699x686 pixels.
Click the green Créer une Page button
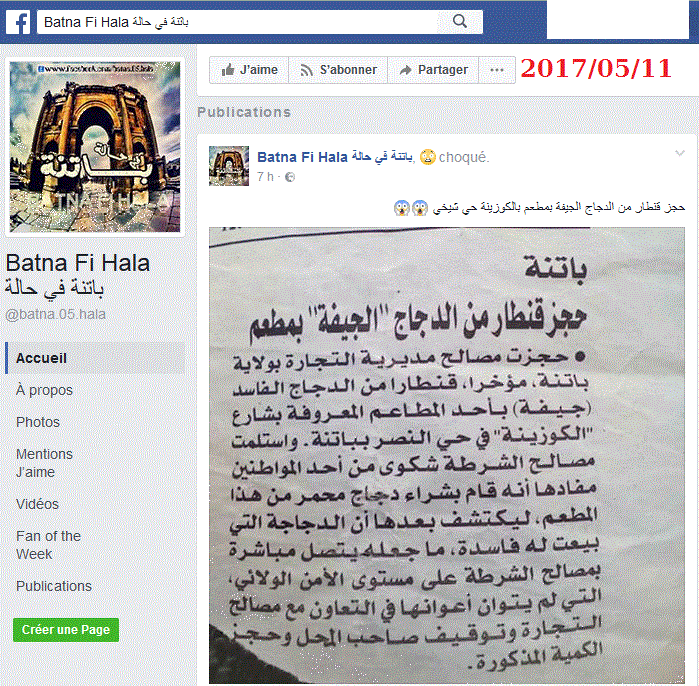point(66,630)
